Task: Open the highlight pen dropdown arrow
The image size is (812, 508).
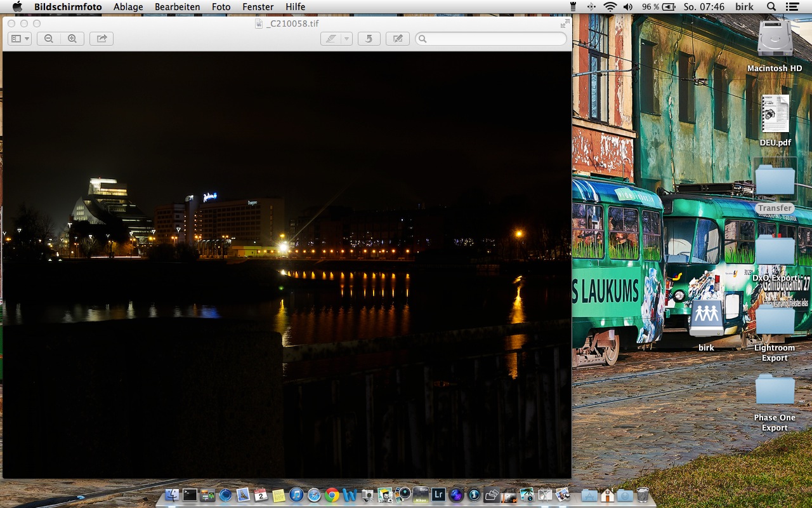Action: click(346, 39)
